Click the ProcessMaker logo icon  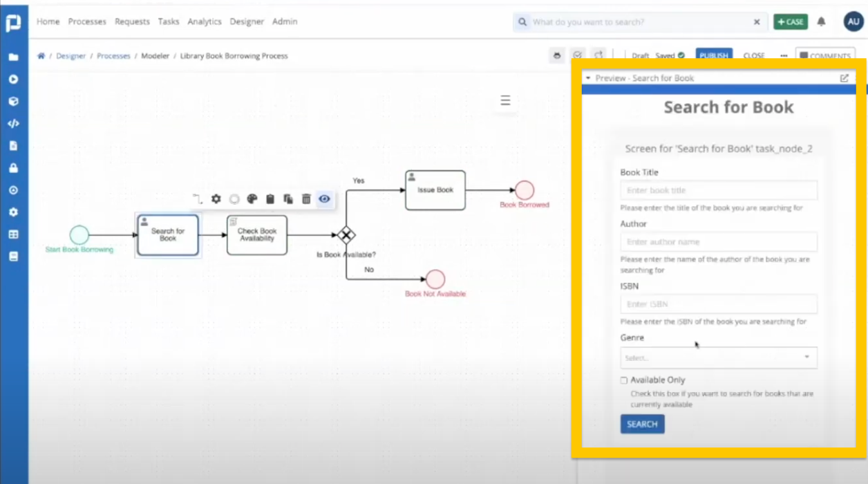pyautogui.click(x=13, y=22)
